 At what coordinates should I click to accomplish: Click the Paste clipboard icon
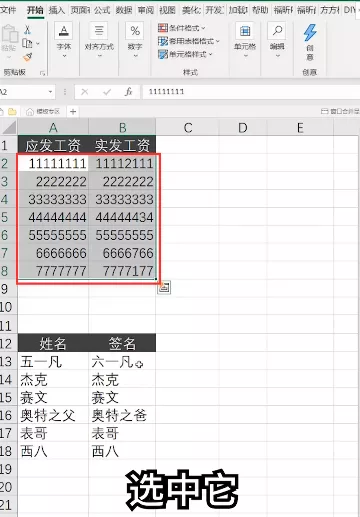pos(9,34)
